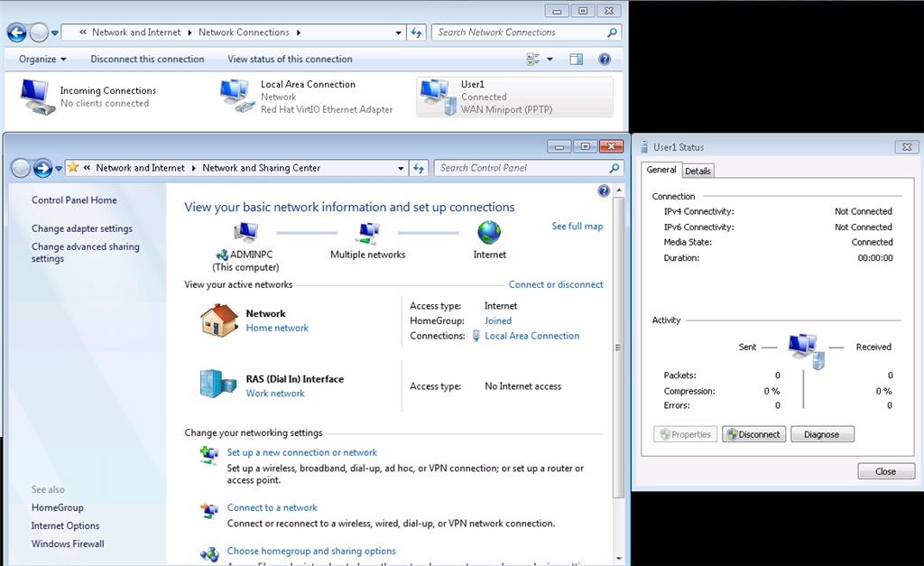Click the Internet globe icon

point(489,232)
